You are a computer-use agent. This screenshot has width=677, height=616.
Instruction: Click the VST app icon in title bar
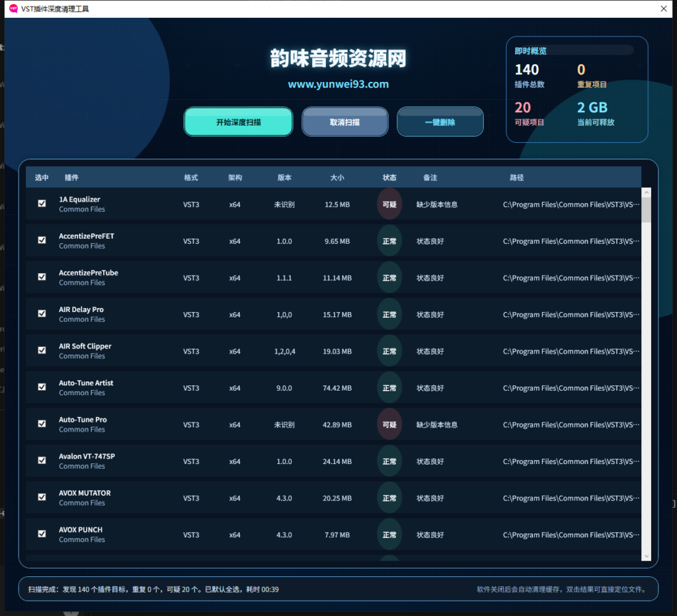[x=13, y=9]
